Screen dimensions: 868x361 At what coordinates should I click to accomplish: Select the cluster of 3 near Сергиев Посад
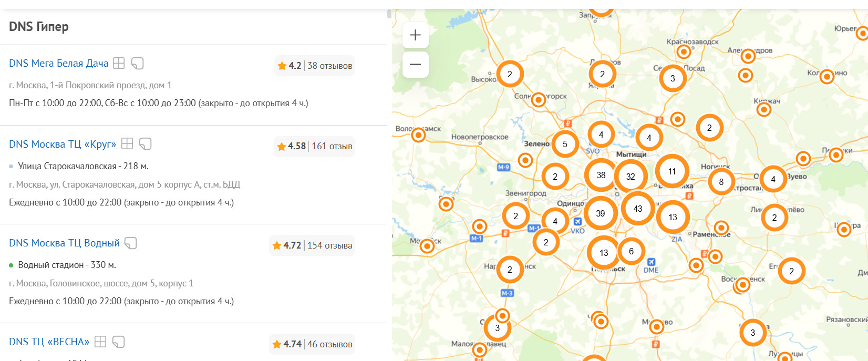tap(673, 78)
